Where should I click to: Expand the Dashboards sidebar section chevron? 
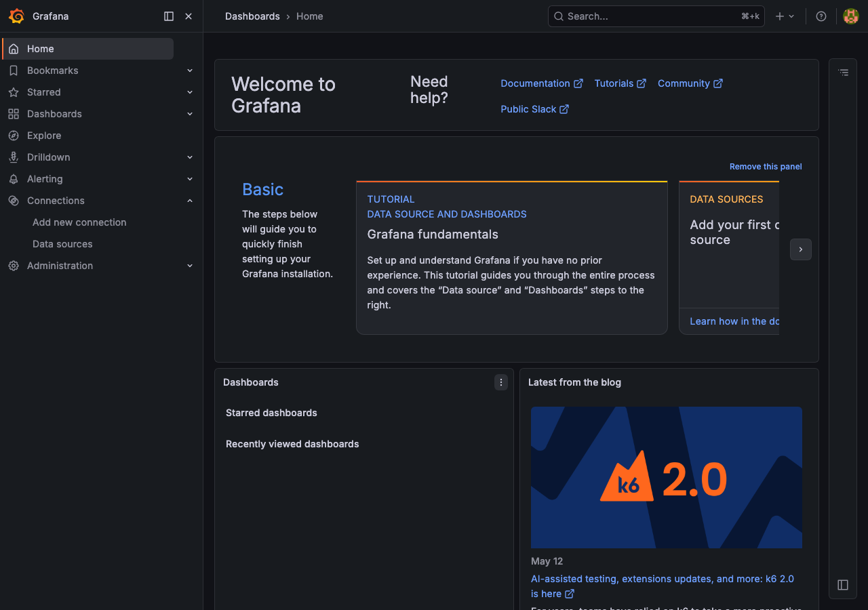click(190, 114)
